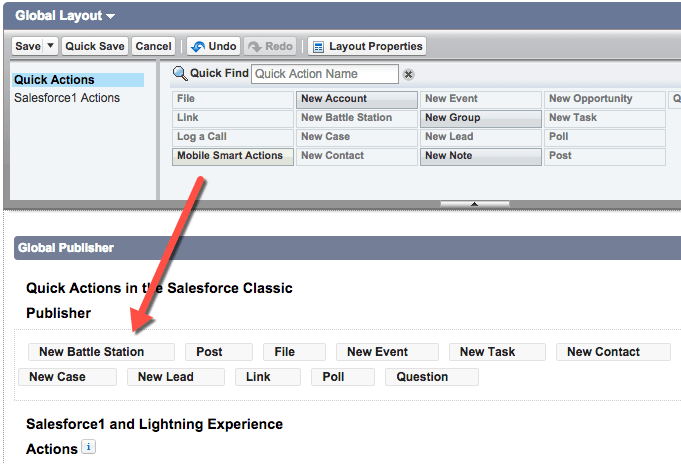The image size is (681, 464).
Task: Select the New Battle Station palette item
Action: point(357,118)
